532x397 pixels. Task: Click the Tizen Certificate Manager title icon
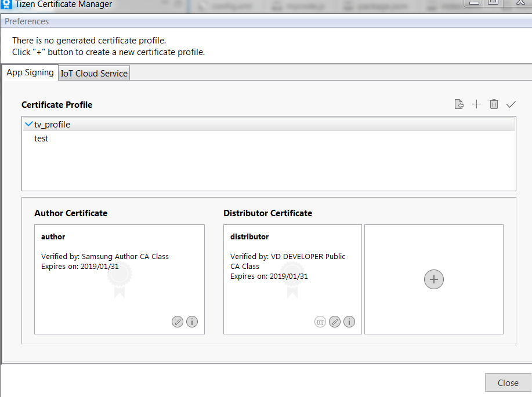(x=6, y=4)
